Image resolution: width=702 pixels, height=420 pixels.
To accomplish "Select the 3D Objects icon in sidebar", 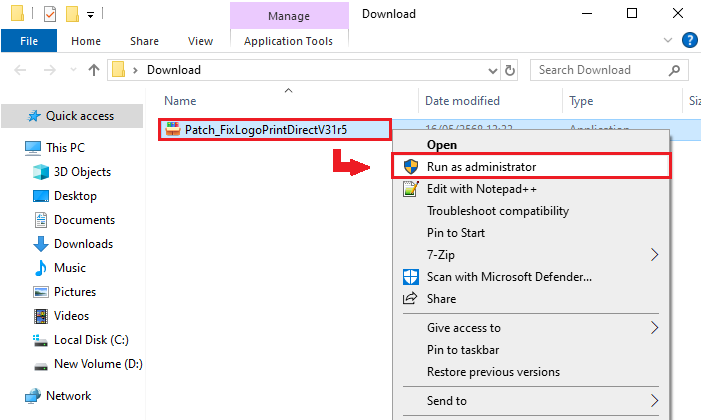I will click(41, 172).
